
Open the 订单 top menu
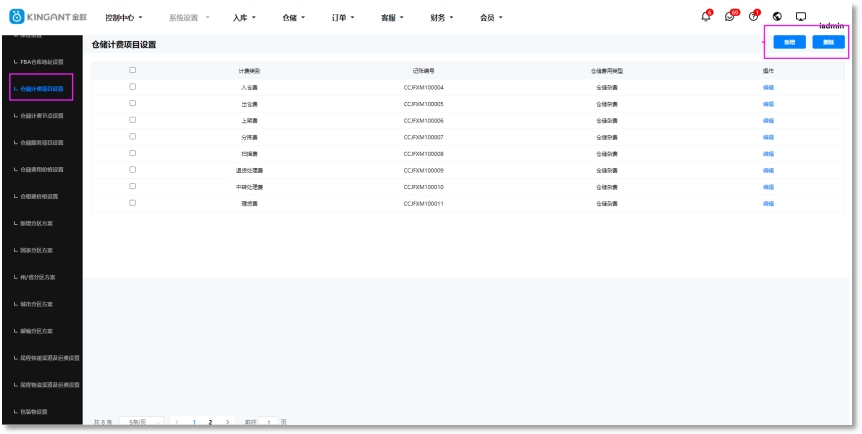[x=344, y=18]
